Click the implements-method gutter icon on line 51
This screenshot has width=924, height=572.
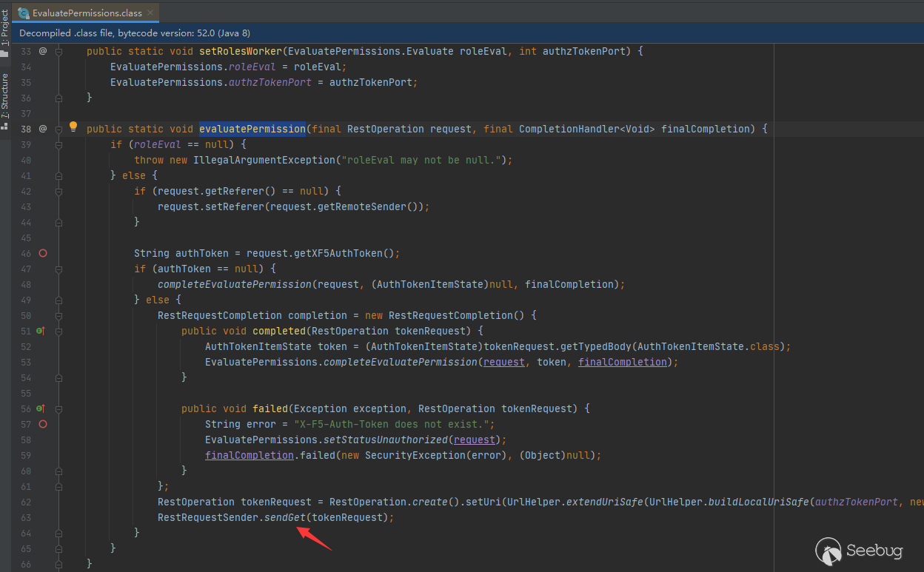click(41, 331)
